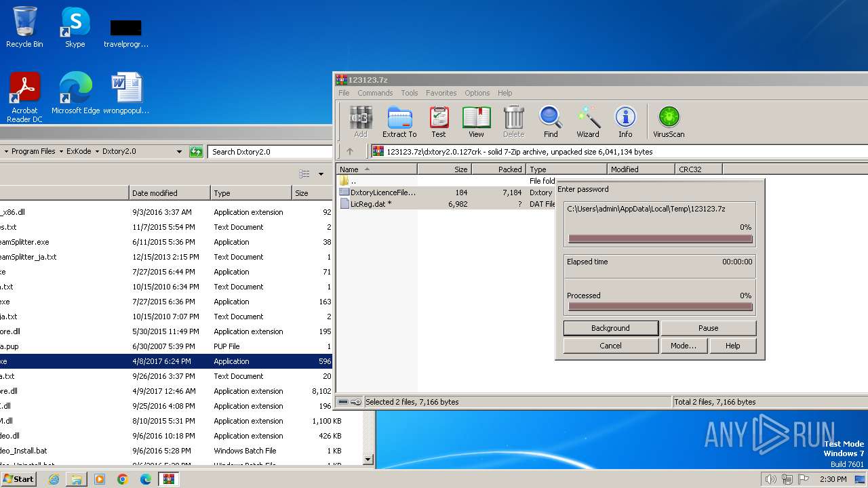Click the file extraction progress bar
Image resolution: width=868 pixels, height=488 pixels.
(x=660, y=239)
